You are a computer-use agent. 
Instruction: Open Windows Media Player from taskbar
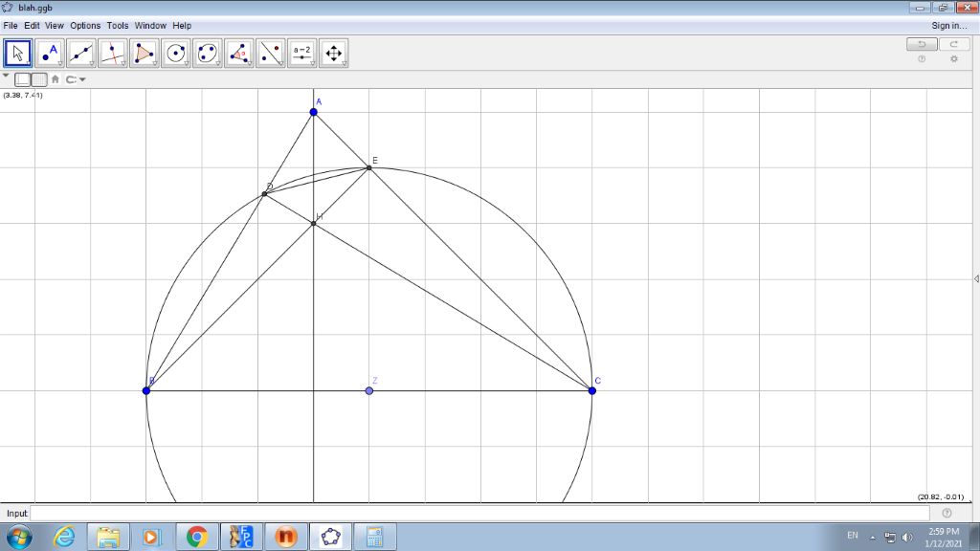(x=151, y=537)
